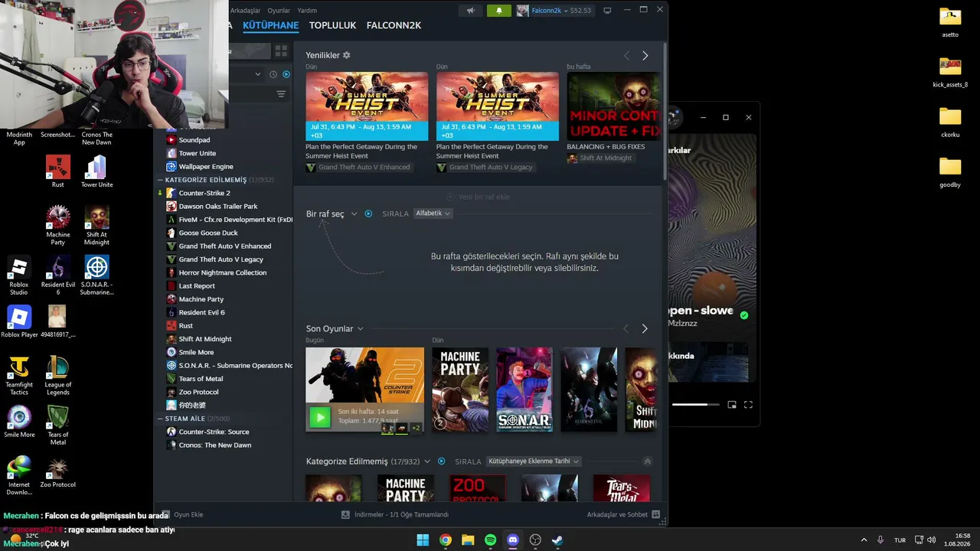Image resolution: width=980 pixels, height=551 pixels.
Task: Open Big Picture mode monitor icon
Action: pyautogui.click(x=607, y=11)
